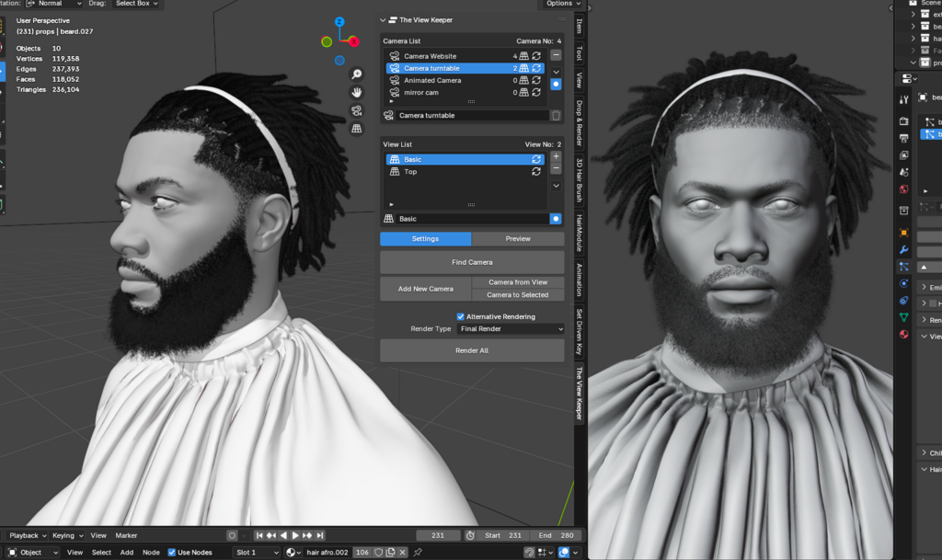Open the View Layer properties tab icon
Image resolution: width=942 pixels, height=560 pixels.
(x=903, y=154)
